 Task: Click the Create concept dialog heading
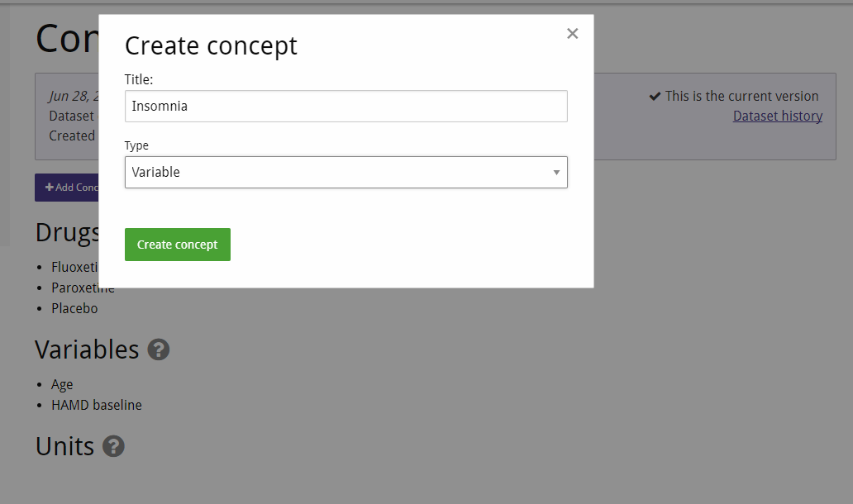pos(211,45)
